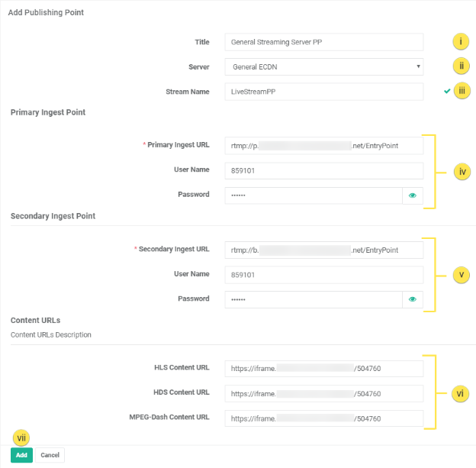Show the primary ingest password
Screen dimensions: 476x468
[x=413, y=195]
